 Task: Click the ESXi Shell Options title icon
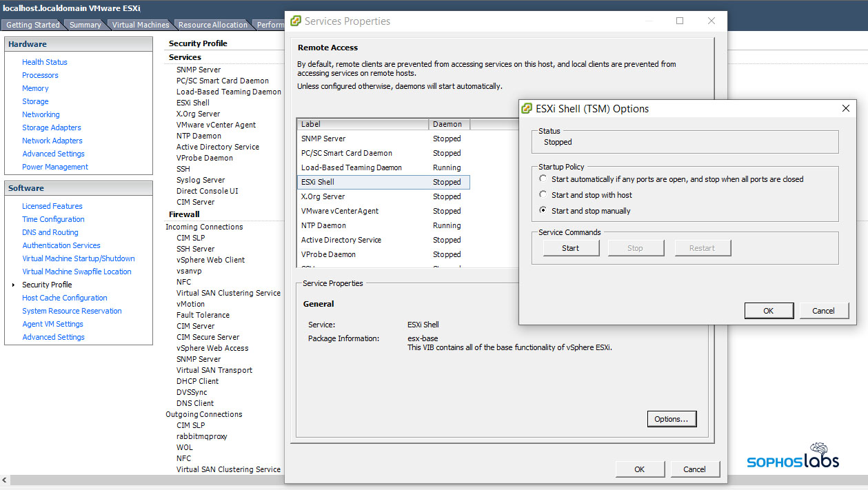point(527,109)
